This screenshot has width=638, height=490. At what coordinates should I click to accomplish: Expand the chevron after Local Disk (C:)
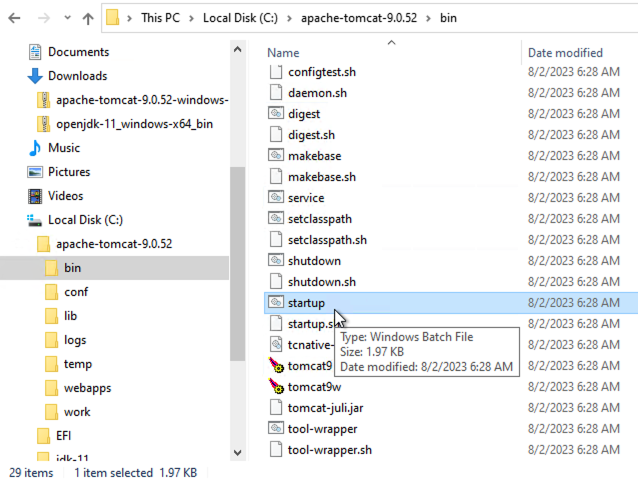point(289,18)
